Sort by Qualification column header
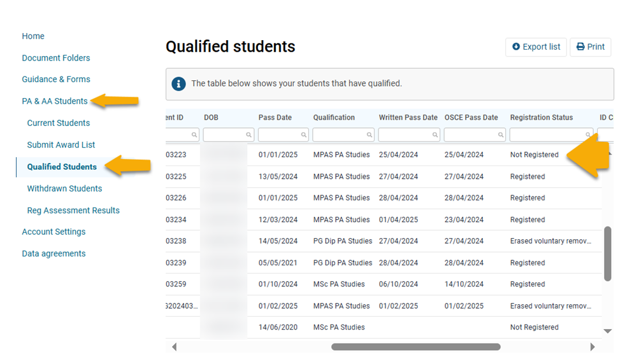632x364 pixels. coord(334,118)
